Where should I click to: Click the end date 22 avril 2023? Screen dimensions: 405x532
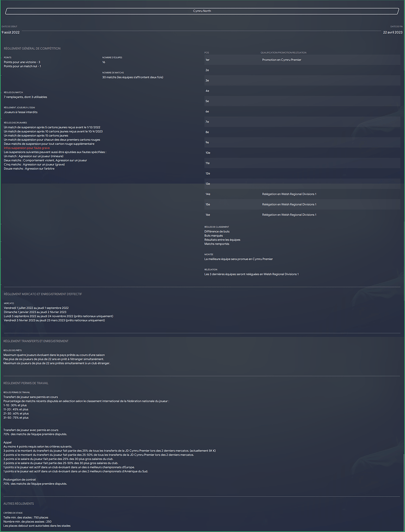coord(393,32)
